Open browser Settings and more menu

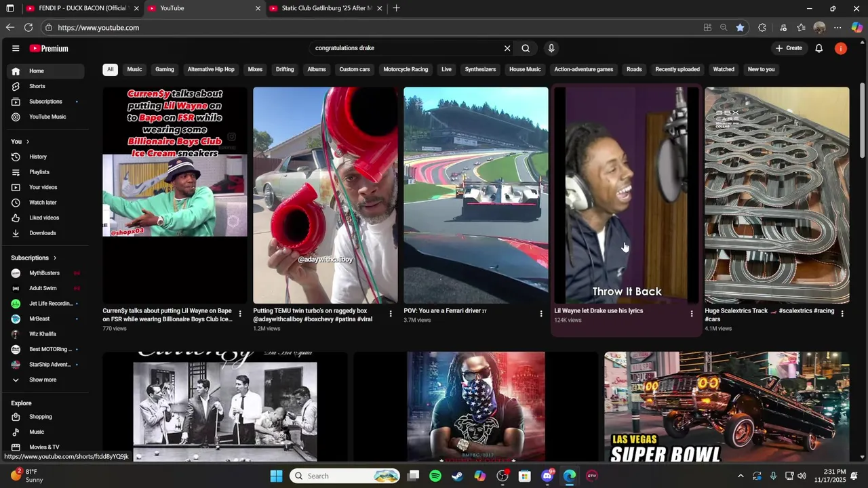pyautogui.click(x=837, y=27)
